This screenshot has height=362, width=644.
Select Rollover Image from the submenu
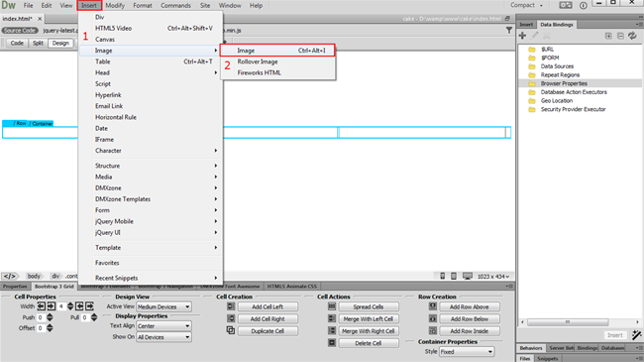tap(258, 61)
